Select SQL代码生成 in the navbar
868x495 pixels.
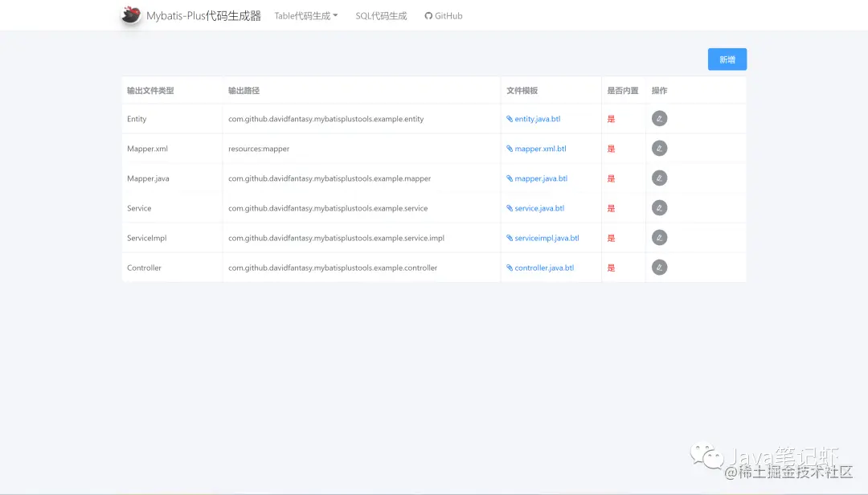pos(380,14)
